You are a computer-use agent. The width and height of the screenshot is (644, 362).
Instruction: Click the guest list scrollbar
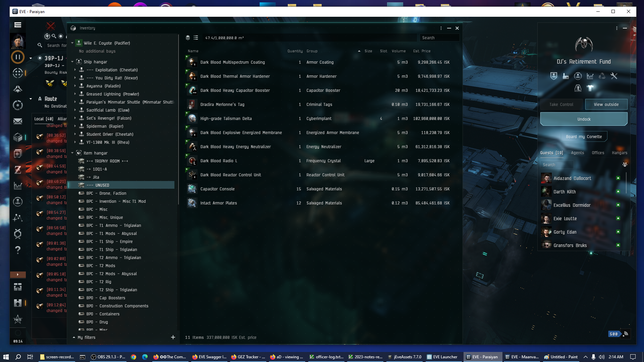pos(626,183)
